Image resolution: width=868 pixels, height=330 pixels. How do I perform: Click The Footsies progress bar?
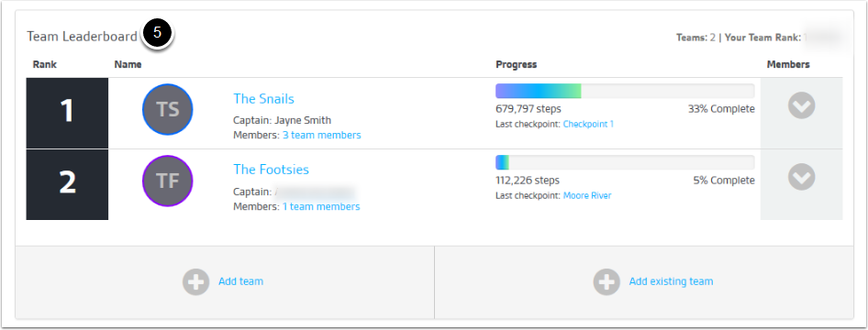click(x=625, y=162)
